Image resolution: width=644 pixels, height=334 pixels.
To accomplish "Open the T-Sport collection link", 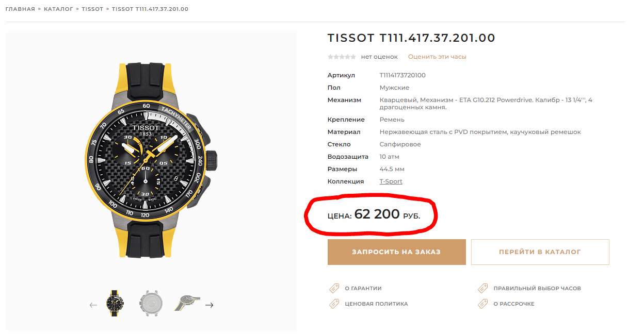I will tap(391, 181).
